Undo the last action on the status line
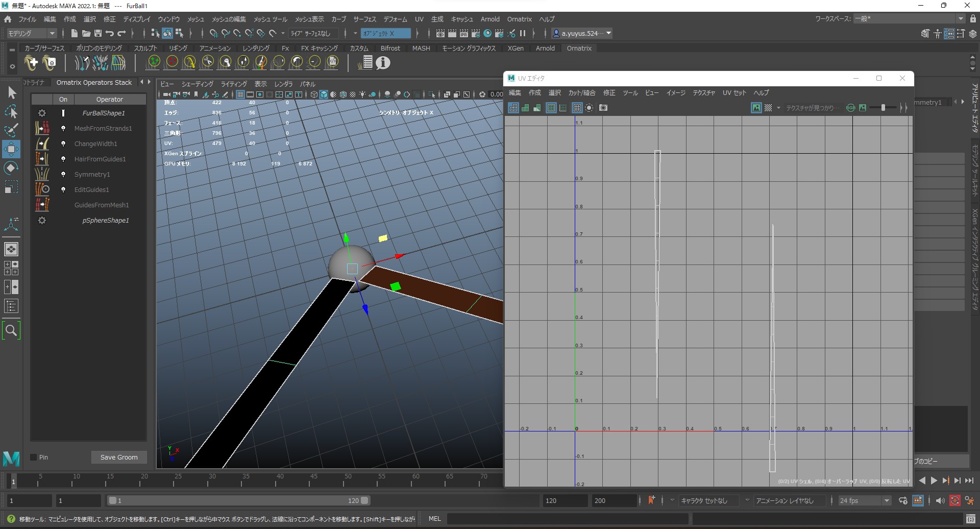The width and height of the screenshot is (980, 529). pos(110,33)
